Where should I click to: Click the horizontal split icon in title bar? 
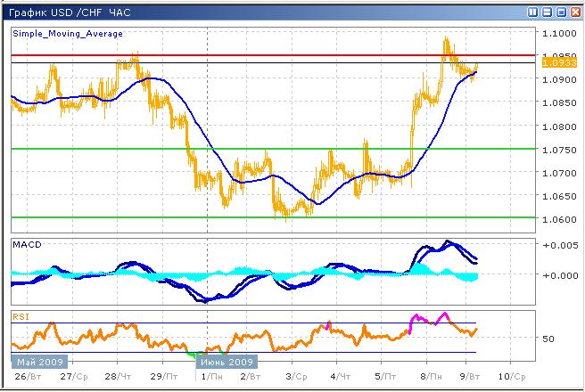(x=547, y=12)
